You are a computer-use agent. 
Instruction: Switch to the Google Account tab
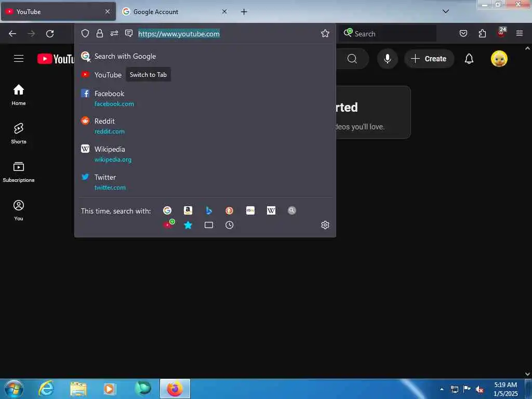coord(174,11)
